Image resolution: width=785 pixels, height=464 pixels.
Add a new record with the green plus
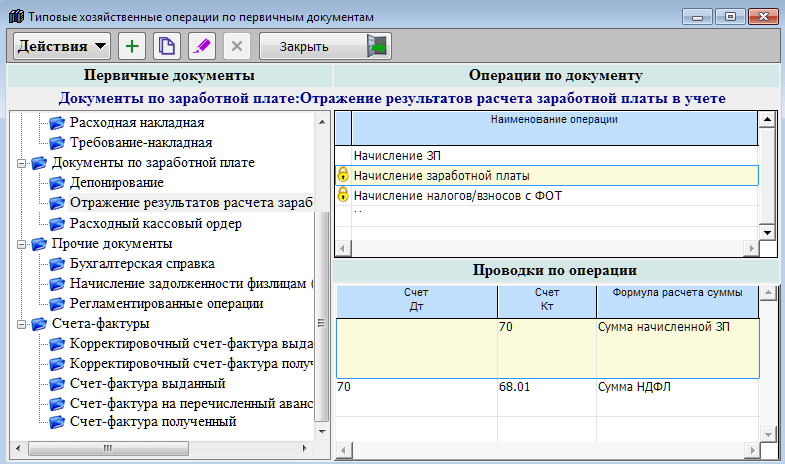tap(132, 47)
